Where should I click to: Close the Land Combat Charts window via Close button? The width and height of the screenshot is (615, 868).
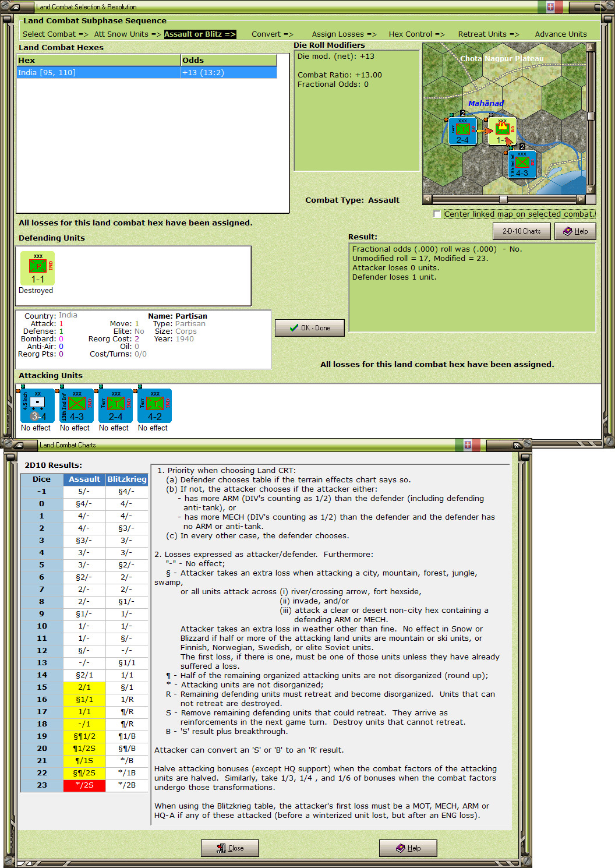click(229, 848)
